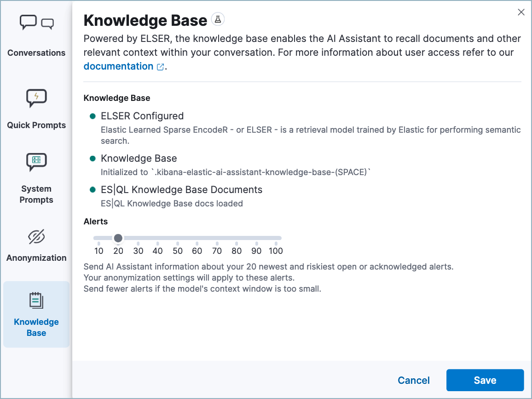Image resolution: width=532 pixels, height=399 pixels.
Task: Click the Quick Prompts sidebar label
Action: point(36,125)
